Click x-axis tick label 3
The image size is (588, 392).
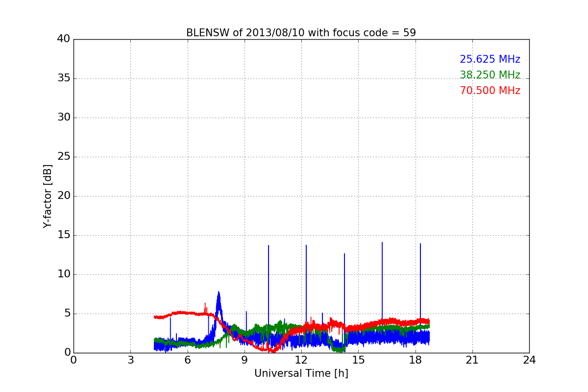pyautogui.click(x=130, y=360)
